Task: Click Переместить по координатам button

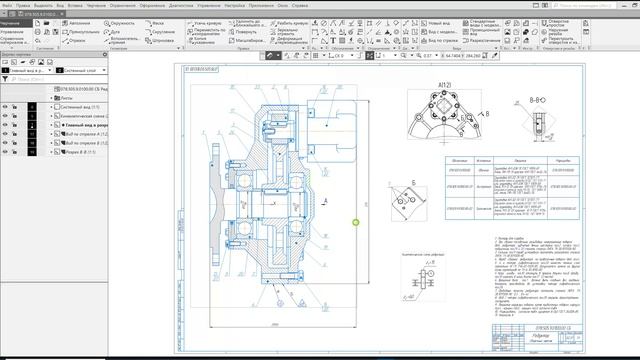Action: (x=206, y=32)
